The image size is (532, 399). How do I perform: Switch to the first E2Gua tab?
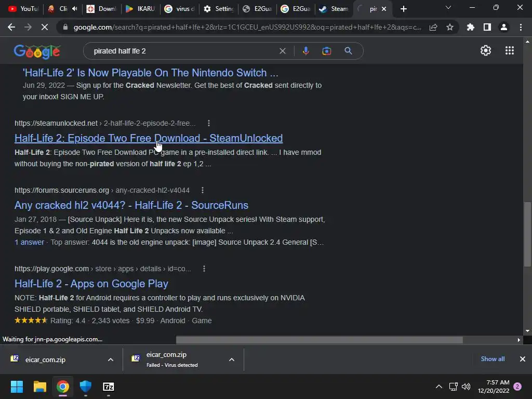(257, 9)
